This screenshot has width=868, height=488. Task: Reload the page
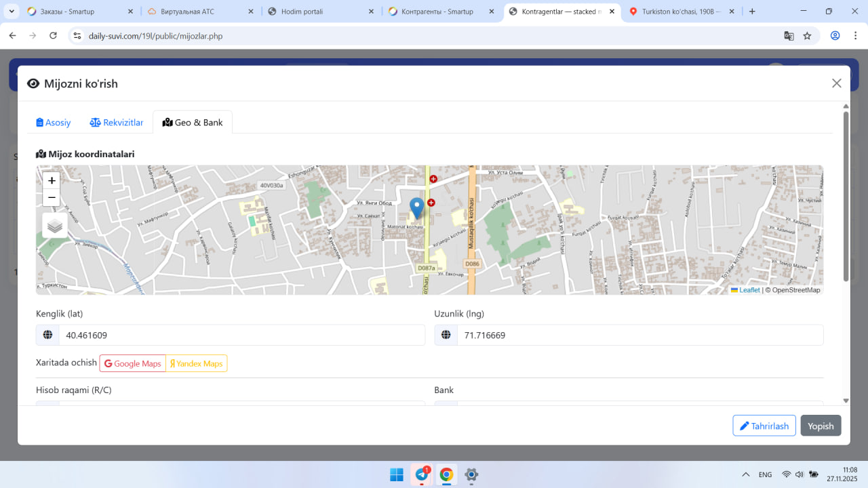coord(53,36)
